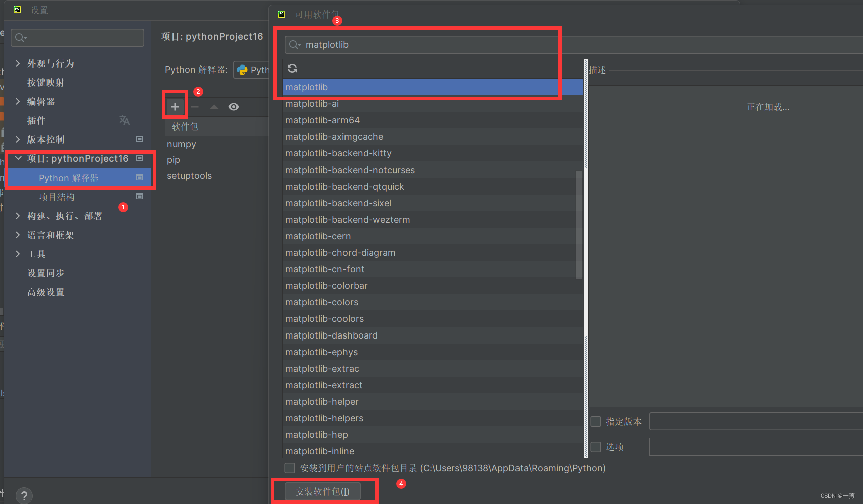
Task: Click the matplotlib search input field
Action: [x=421, y=44]
